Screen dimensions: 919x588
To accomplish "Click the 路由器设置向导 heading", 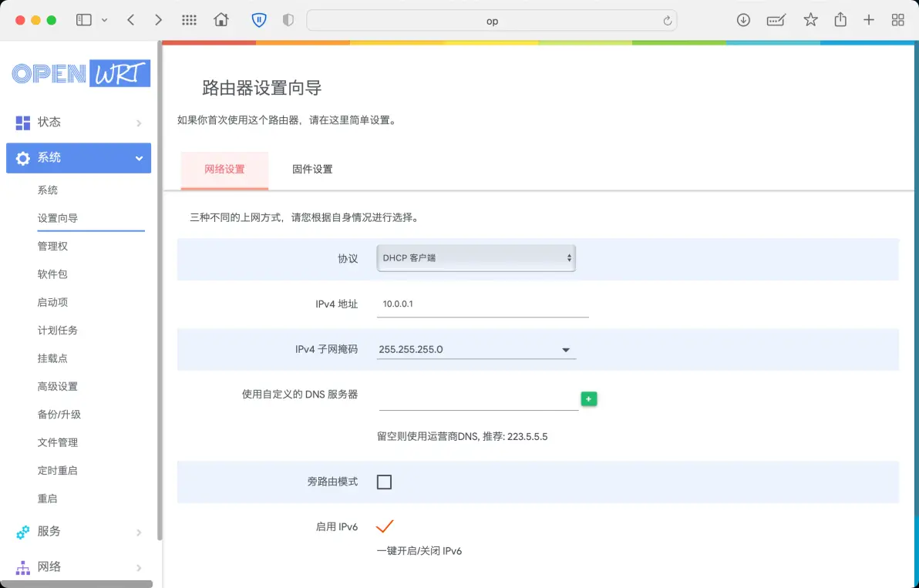I will pyautogui.click(x=262, y=89).
